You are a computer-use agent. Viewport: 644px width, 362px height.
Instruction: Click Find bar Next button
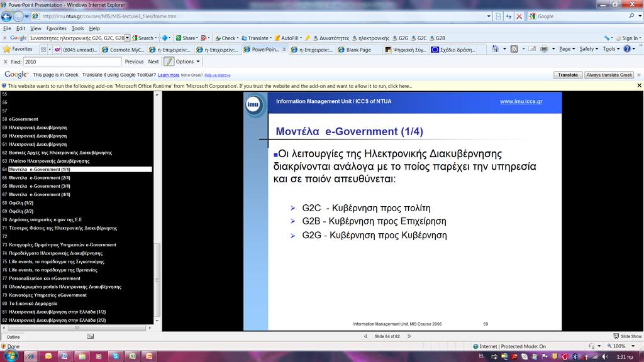coord(153,62)
